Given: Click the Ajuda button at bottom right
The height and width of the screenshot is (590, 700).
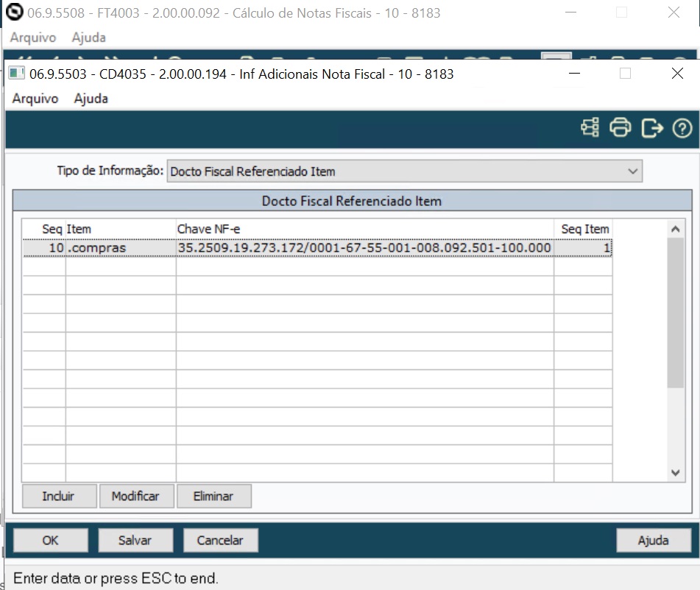Looking at the screenshot, I should tap(653, 540).
